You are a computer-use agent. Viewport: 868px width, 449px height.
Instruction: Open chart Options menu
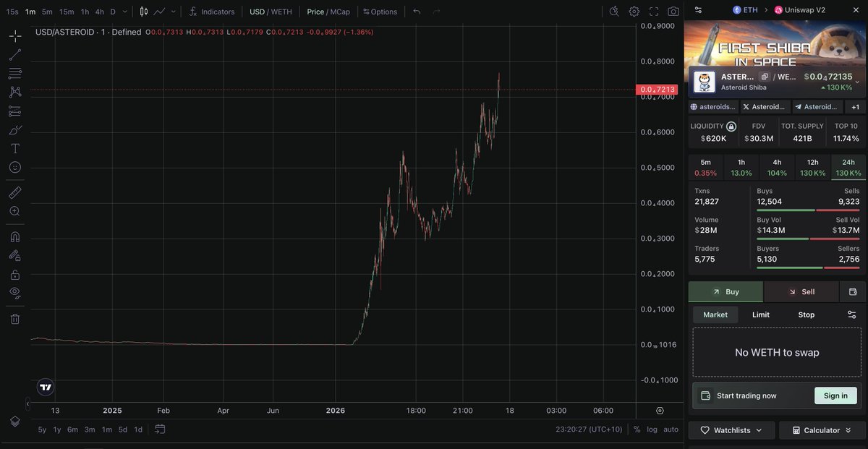pos(380,12)
